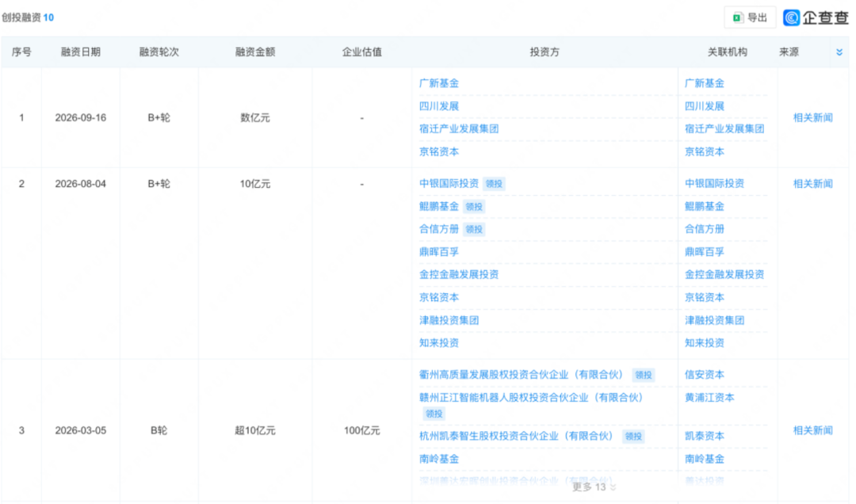Open investor 知来投资 in 投资方 column
The height and width of the screenshot is (504, 856).
pyautogui.click(x=439, y=343)
